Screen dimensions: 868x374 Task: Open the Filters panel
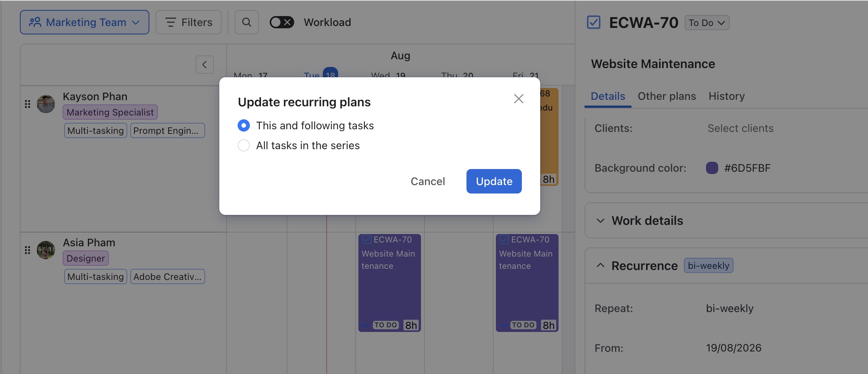189,22
